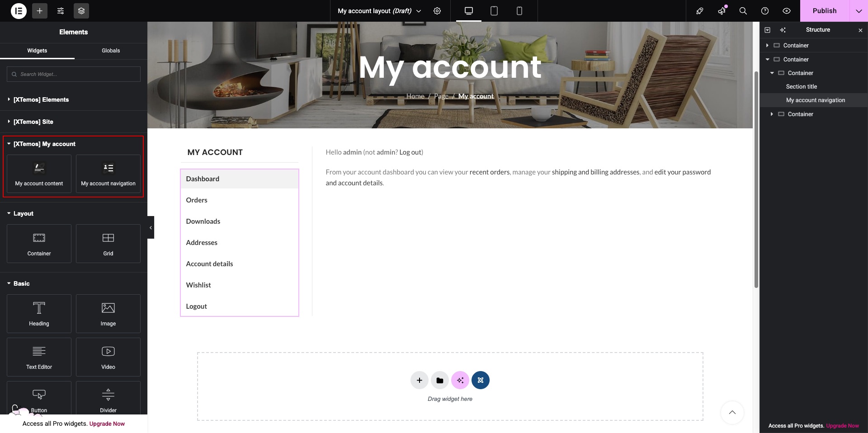Open Site Settings sliders icon
Screen dimensions: 868x433
click(61, 11)
